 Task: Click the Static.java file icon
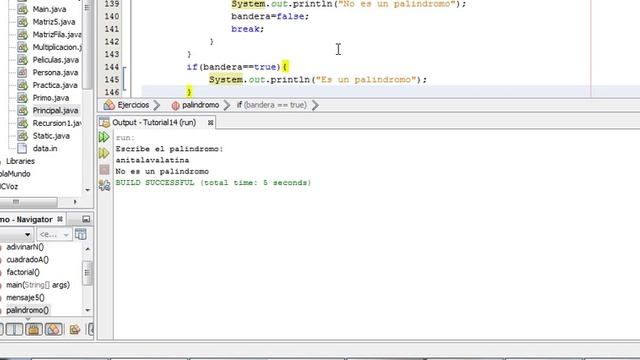(x=22, y=136)
